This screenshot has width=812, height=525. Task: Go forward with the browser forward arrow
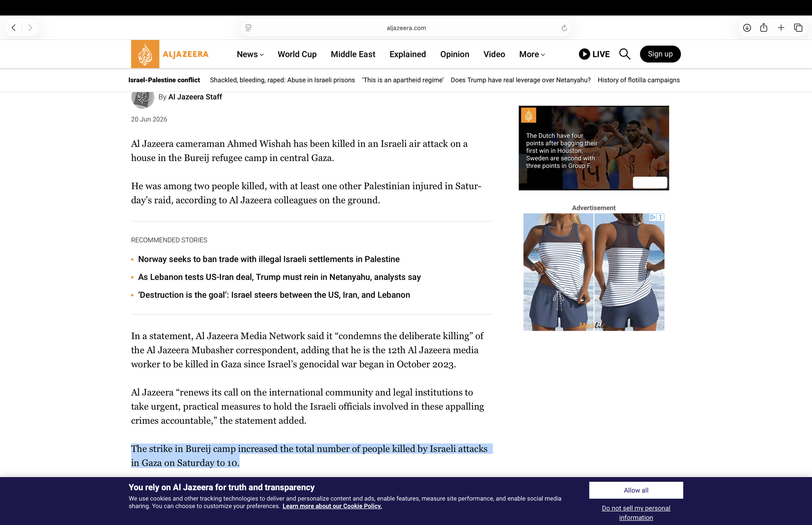30,28
